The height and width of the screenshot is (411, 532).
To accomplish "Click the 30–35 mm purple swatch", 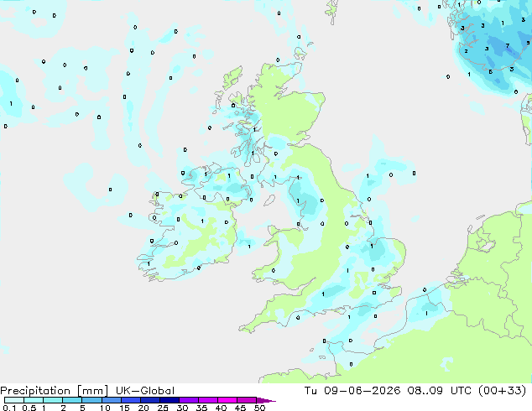I will (188, 400).
